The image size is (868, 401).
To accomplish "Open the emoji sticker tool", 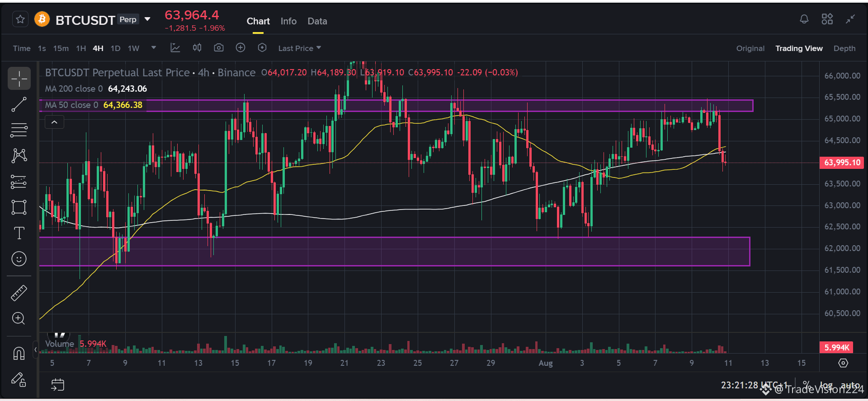I will coord(19,259).
